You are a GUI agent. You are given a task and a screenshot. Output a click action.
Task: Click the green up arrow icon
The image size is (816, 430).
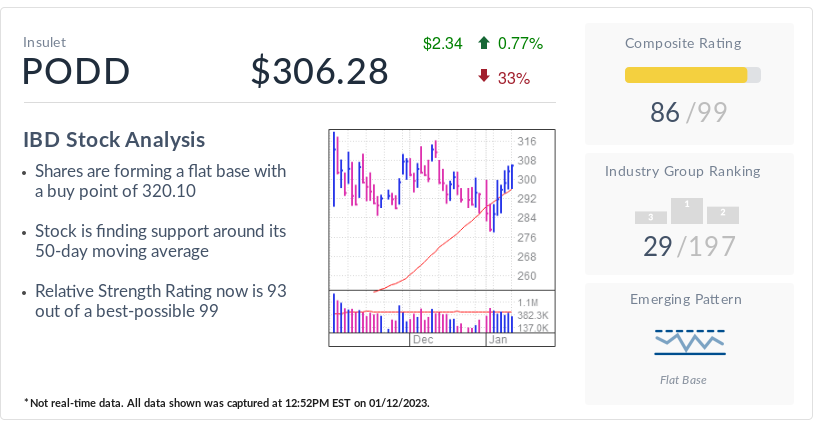point(484,43)
